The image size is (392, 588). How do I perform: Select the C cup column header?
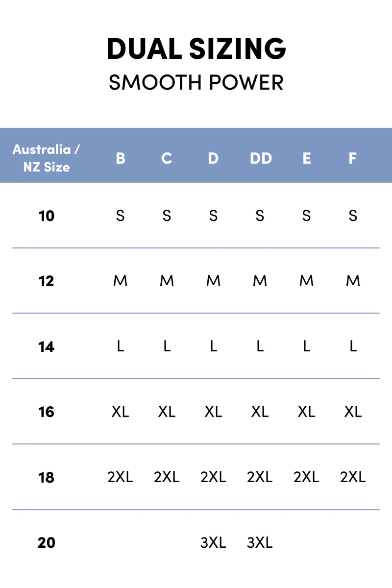point(167,158)
